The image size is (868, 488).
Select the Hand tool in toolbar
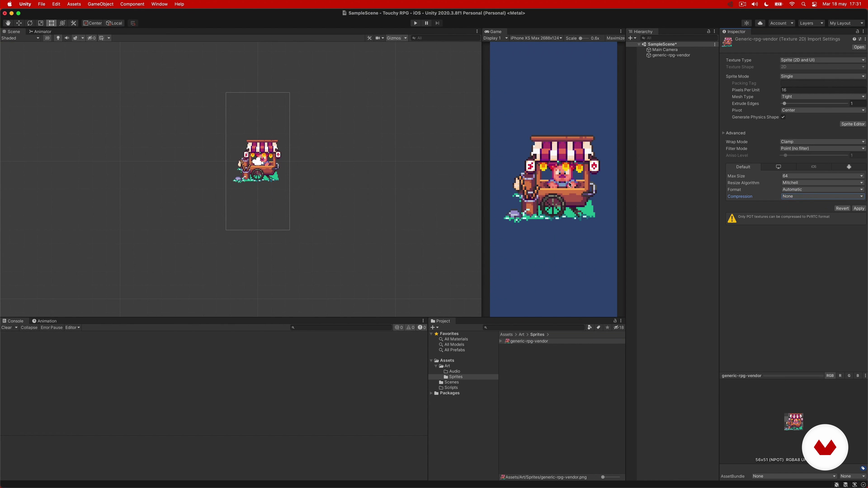coord(8,23)
